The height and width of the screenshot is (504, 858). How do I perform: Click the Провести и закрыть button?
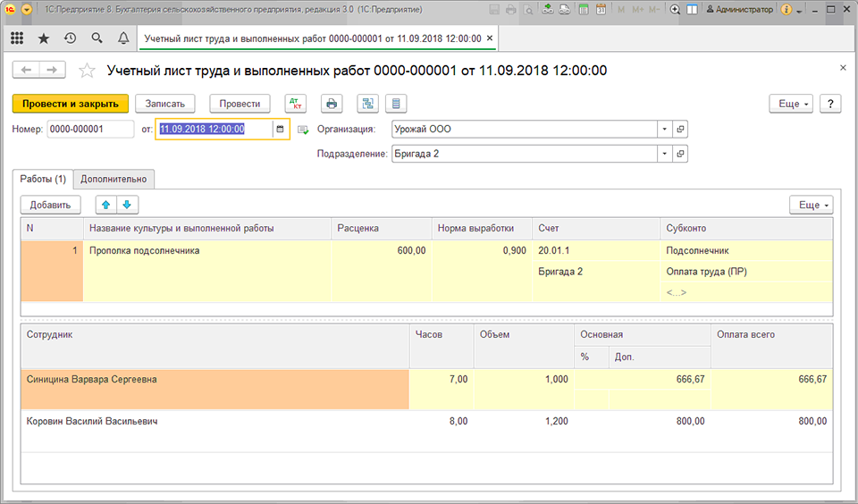(71, 104)
